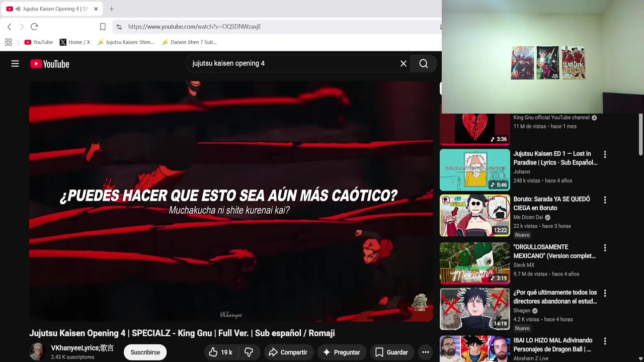Open 'ORGULLOSAMENTE MEXICANO' video thumbnail
Viewport: 644px width, 362px height.
pyautogui.click(x=475, y=263)
